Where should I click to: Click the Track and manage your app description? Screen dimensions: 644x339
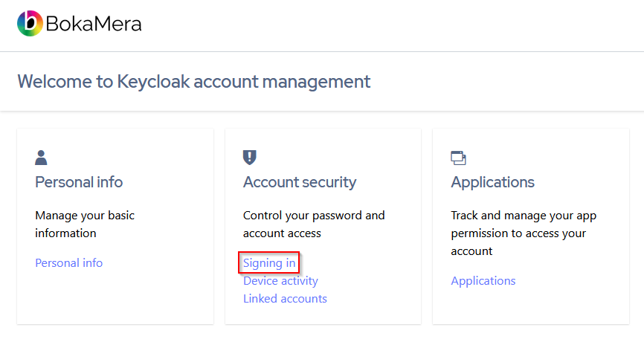pos(524,233)
